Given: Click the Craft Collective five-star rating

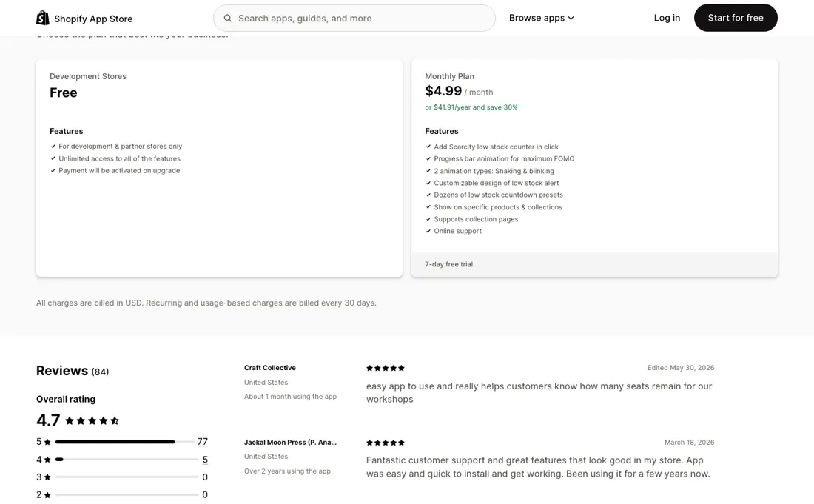Looking at the screenshot, I should (386, 368).
